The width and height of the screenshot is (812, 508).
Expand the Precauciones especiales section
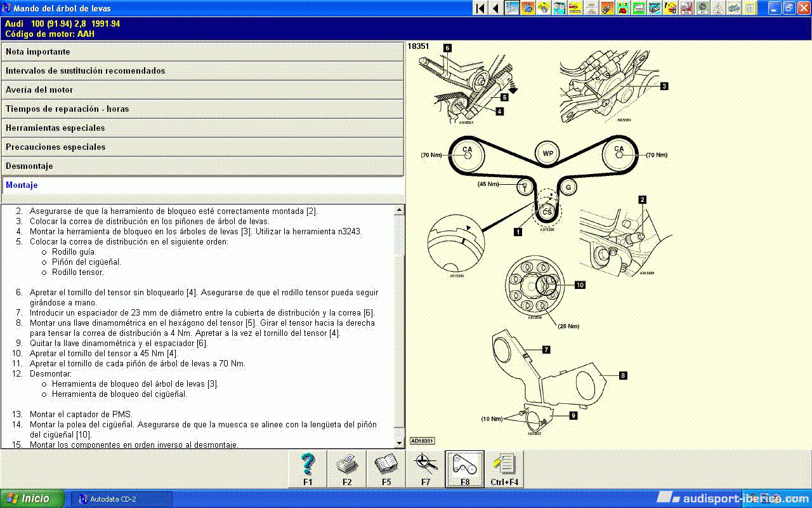tap(202, 147)
